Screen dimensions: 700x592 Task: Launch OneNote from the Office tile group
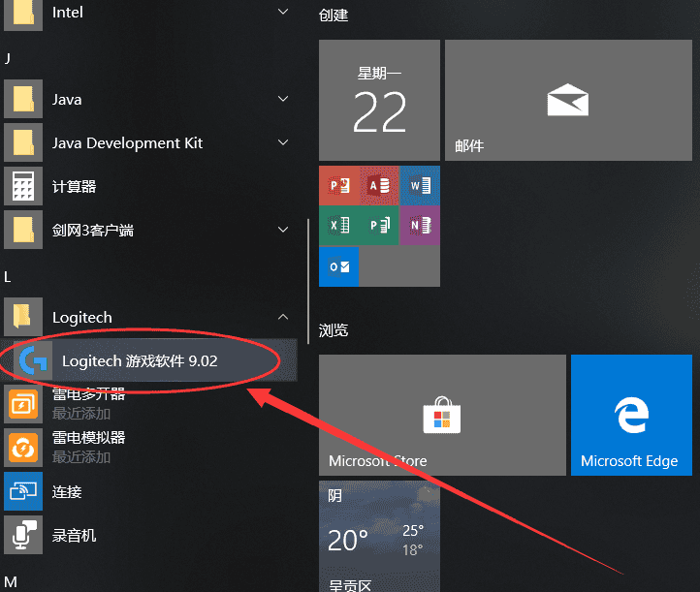pos(420,226)
